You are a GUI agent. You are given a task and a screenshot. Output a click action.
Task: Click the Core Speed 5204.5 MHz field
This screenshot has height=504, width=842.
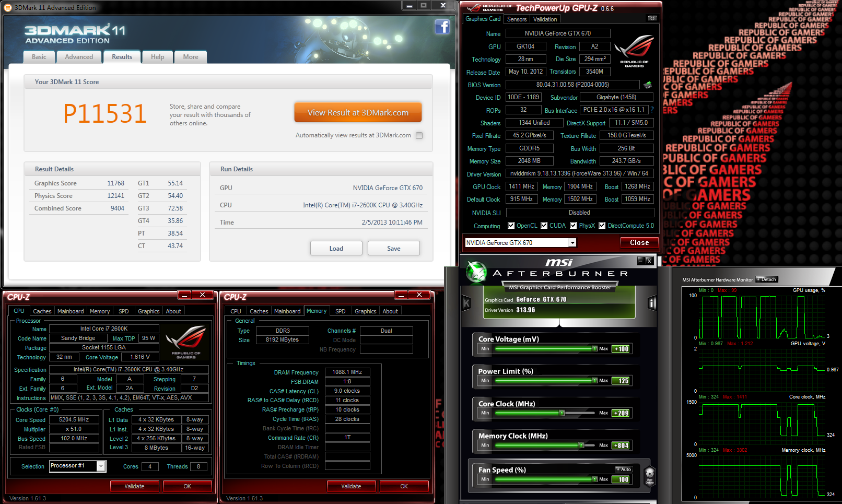point(74,419)
